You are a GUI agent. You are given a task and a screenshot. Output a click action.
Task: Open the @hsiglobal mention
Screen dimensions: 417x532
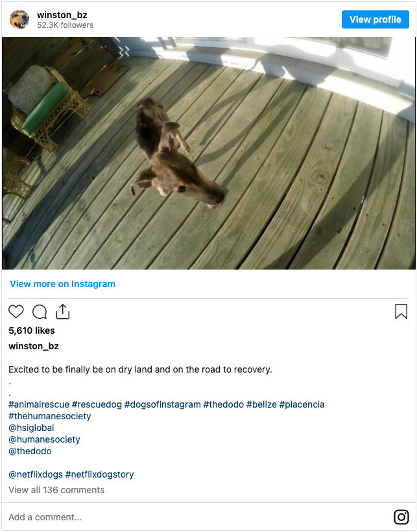(x=31, y=428)
